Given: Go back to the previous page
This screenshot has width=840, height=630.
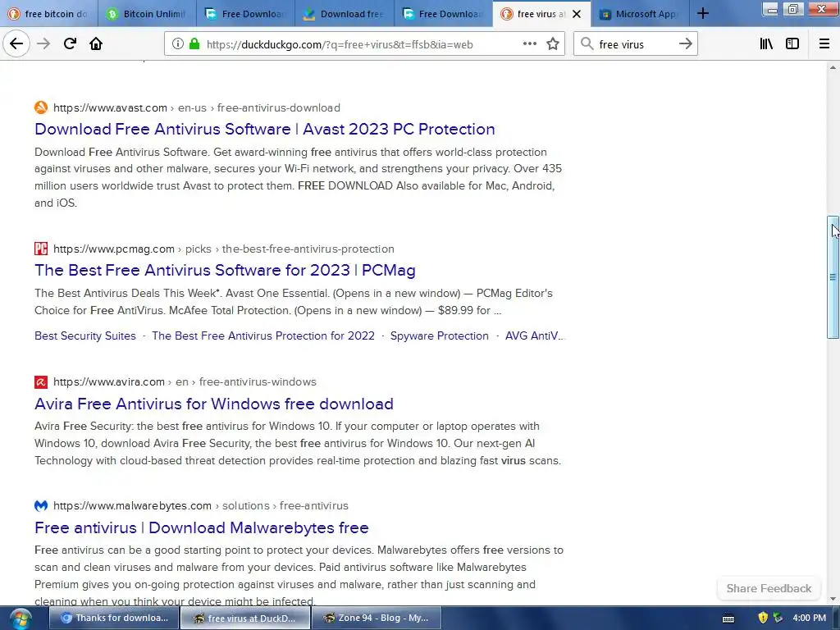Looking at the screenshot, I should coord(16,44).
